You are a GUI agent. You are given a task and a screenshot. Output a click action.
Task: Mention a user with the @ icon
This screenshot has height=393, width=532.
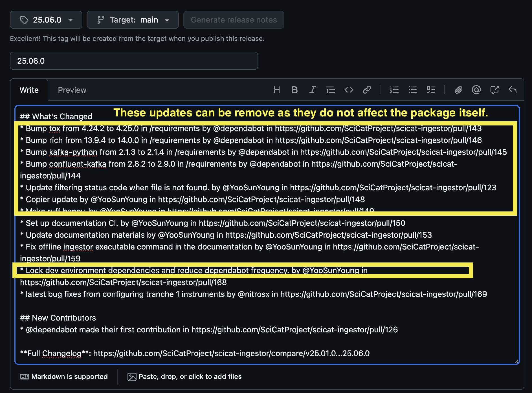point(476,90)
